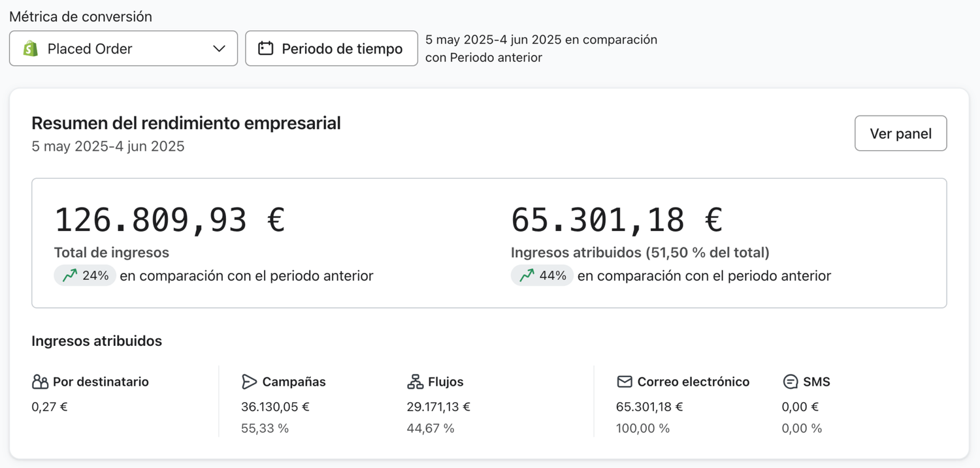Click the Campañas paper plane icon
This screenshot has width=980, height=468.
pos(249,382)
